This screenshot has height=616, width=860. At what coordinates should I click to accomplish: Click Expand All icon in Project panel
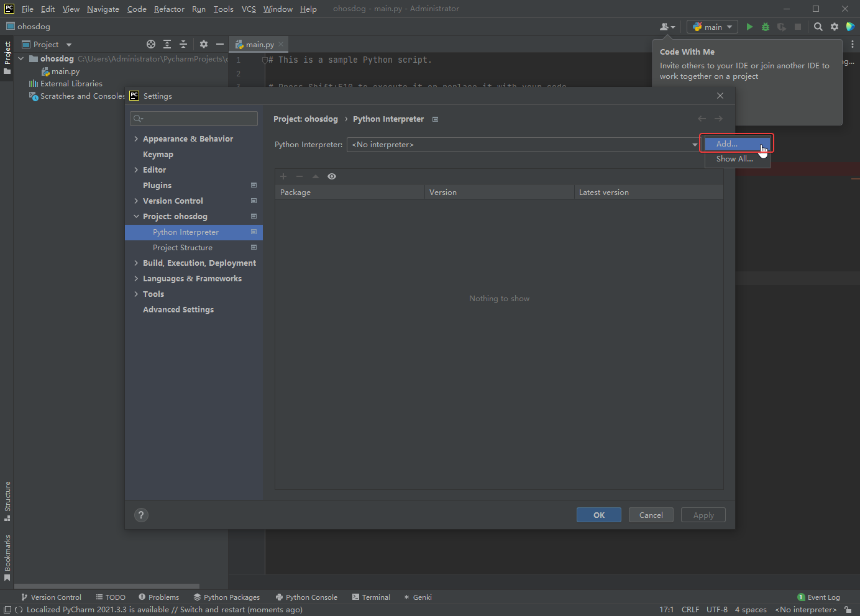(167, 44)
